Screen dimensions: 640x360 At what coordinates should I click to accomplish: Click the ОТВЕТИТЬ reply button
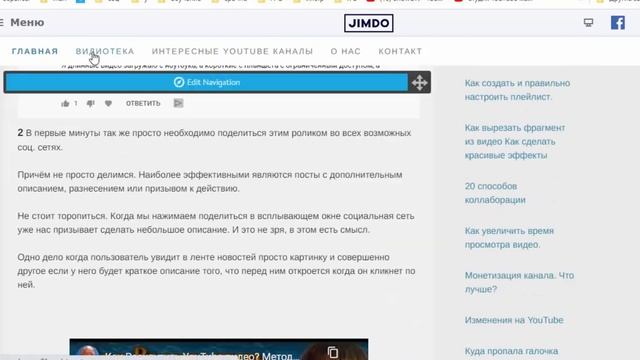coord(143,104)
